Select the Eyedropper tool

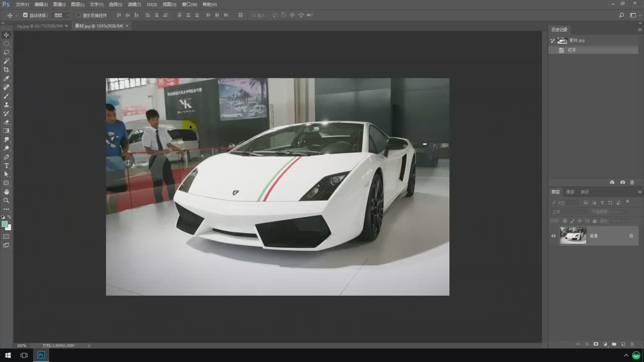pyautogui.click(x=7, y=78)
